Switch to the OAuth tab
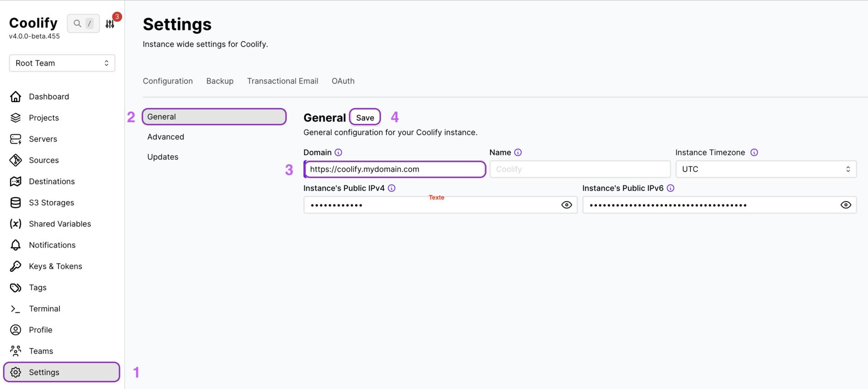Viewport: 868px width, 389px height. pos(343,81)
